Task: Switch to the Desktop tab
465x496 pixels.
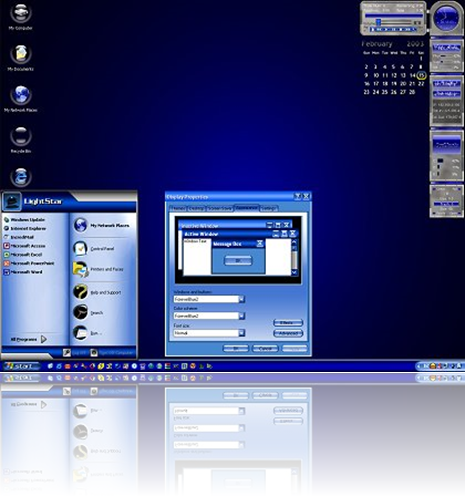Action: point(196,208)
